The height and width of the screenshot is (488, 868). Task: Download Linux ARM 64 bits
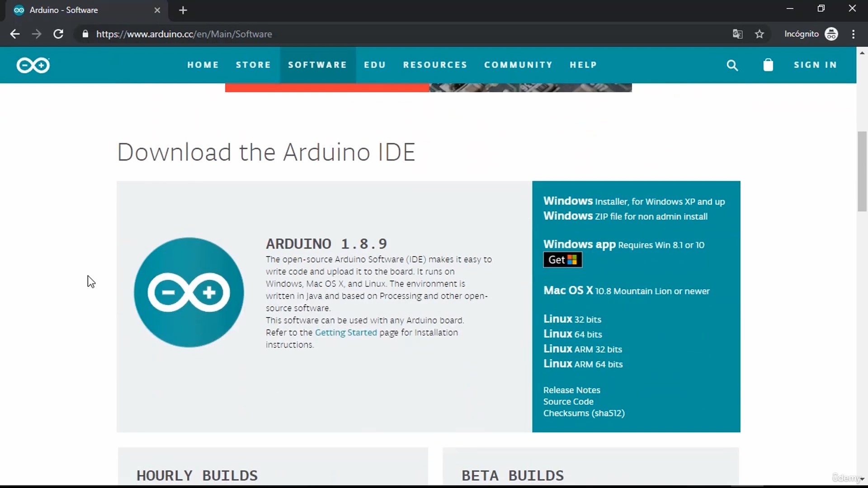[583, 364]
